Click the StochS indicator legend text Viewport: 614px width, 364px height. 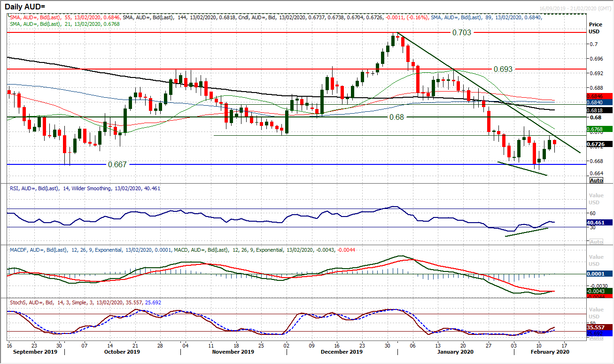pos(85,302)
